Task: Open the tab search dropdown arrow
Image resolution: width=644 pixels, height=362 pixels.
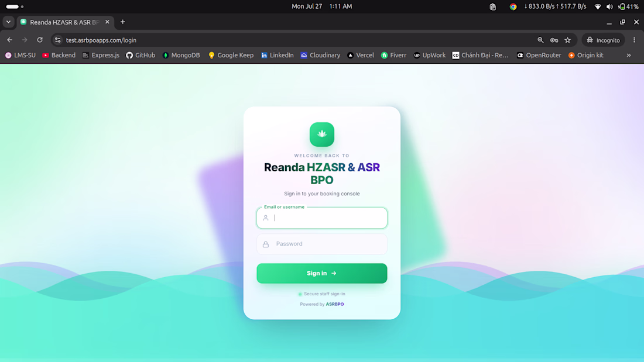Action: pyautogui.click(x=8, y=22)
